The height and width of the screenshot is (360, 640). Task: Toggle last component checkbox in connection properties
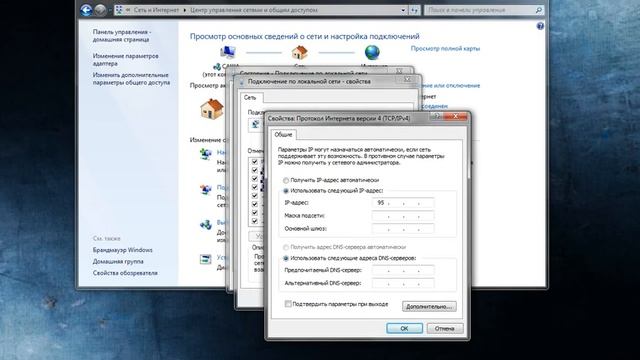[255, 221]
